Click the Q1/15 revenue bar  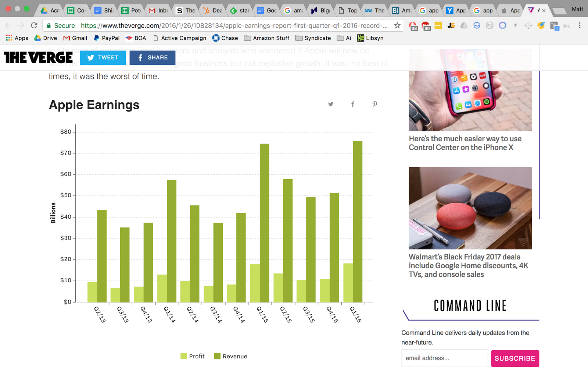(265, 223)
